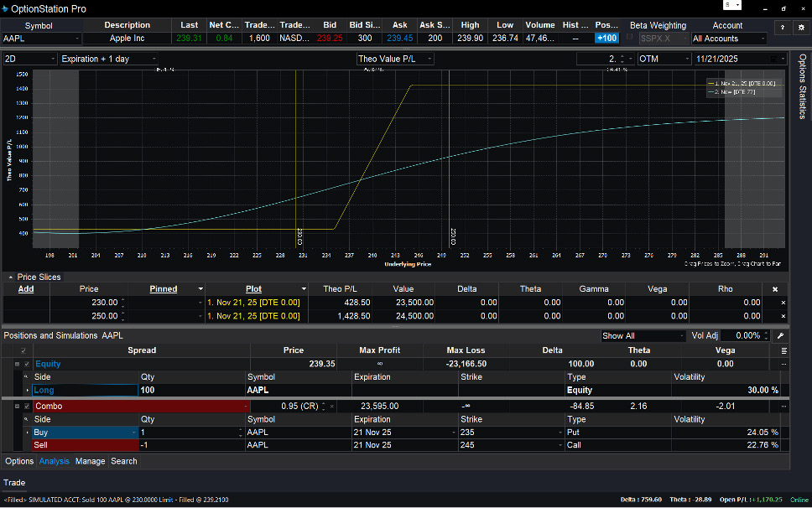This screenshot has width=812, height=508.
Task: Toggle the select-all positions header checkbox
Action: [x=23, y=350]
